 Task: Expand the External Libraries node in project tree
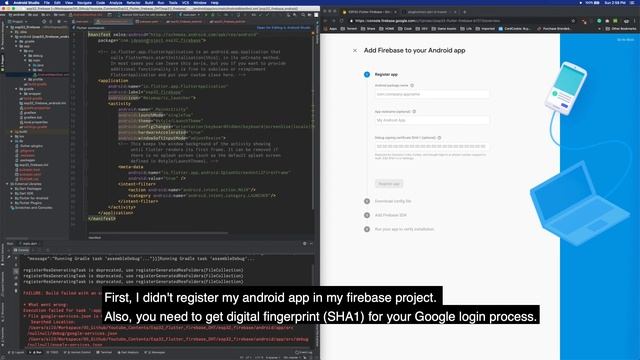[7, 184]
